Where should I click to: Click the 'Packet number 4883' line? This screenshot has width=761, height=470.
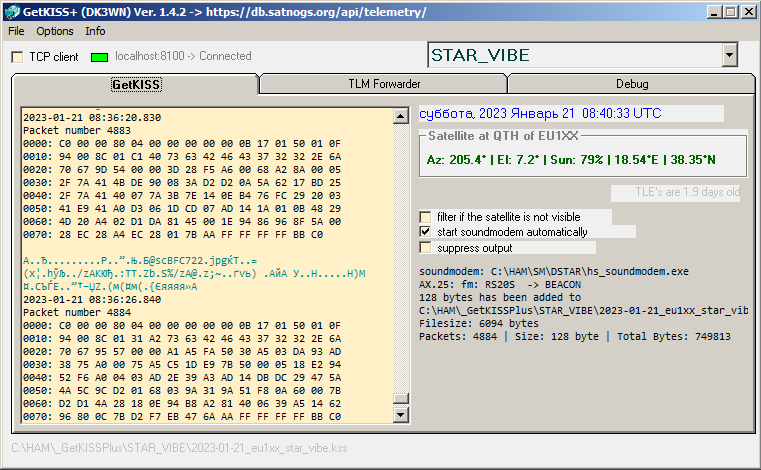click(77, 131)
